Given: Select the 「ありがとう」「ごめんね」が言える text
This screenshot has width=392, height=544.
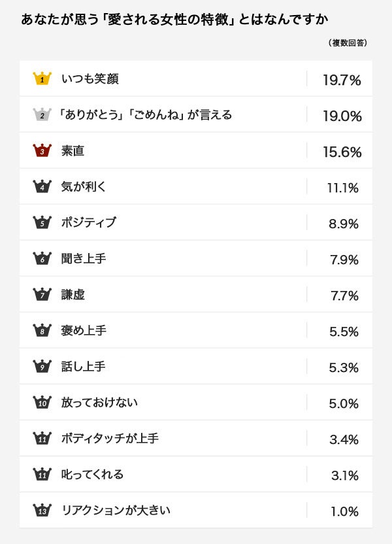Looking at the screenshot, I should tap(145, 115).
